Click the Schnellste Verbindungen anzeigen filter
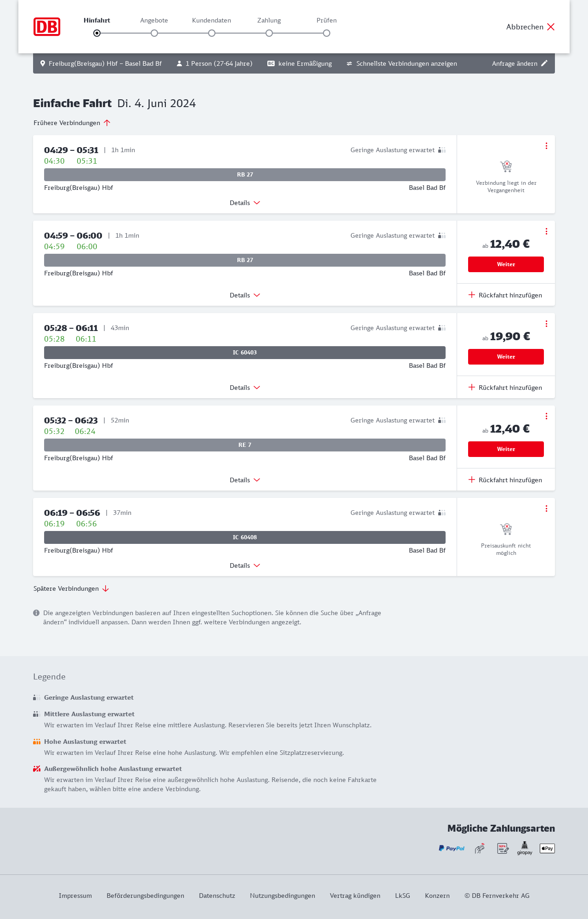Image resolution: width=588 pixels, height=919 pixels. click(x=401, y=63)
